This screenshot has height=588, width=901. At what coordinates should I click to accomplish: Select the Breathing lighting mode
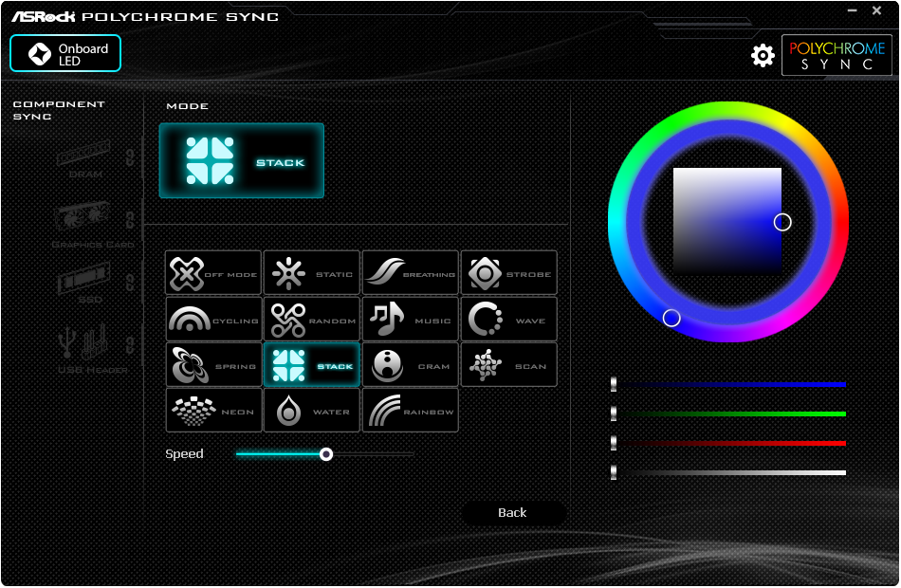click(x=411, y=273)
